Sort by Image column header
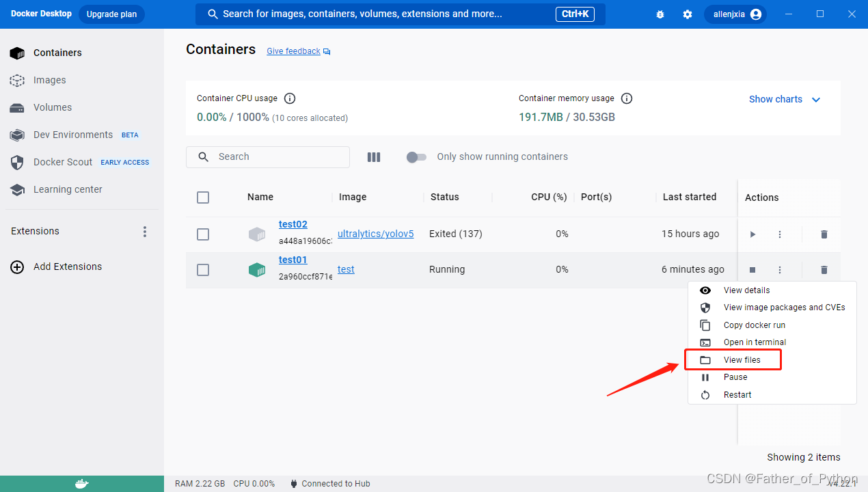Image resolution: width=868 pixels, height=492 pixels. click(x=353, y=197)
